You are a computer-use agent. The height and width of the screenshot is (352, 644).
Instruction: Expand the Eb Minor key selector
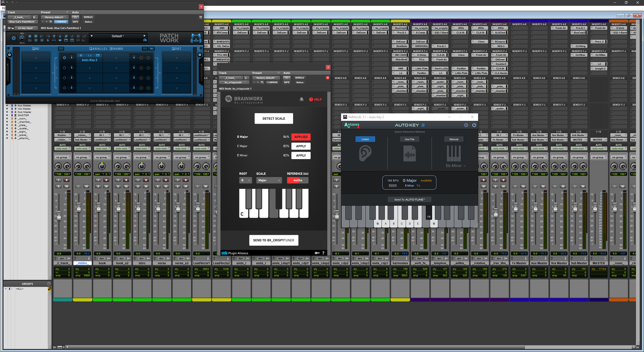[x=455, y=166]
